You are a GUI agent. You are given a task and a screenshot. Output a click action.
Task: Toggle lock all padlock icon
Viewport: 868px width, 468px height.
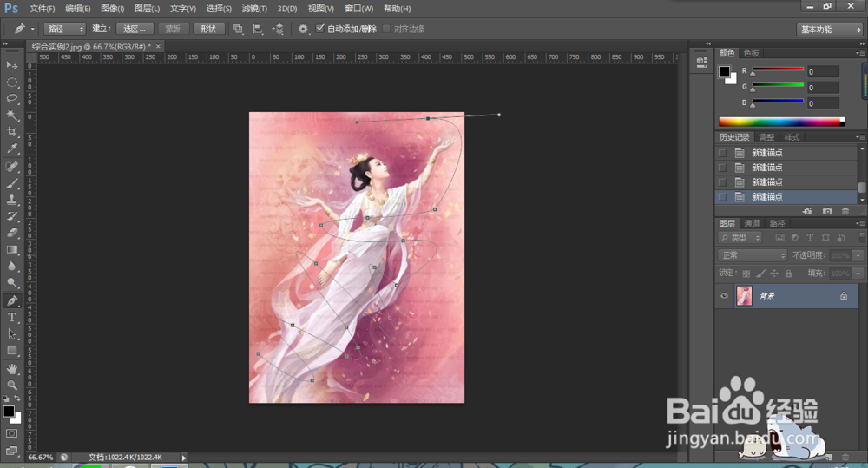788,273
